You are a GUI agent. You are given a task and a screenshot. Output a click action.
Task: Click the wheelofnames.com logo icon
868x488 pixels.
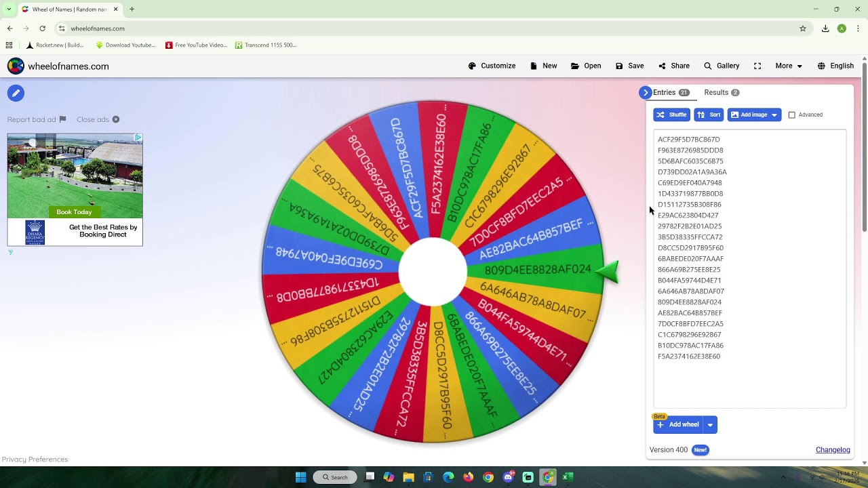[x=16, y=66]
